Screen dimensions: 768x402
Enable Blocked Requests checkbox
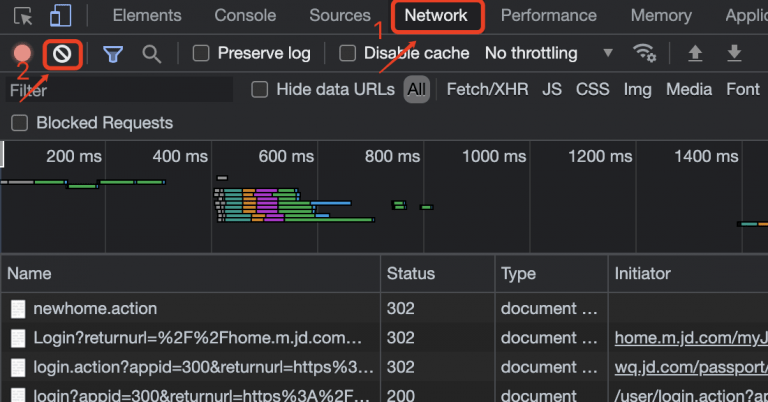(19, 123)
